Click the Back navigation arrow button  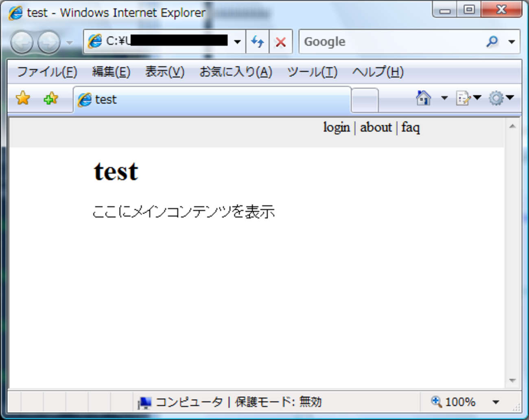point(22,42)
